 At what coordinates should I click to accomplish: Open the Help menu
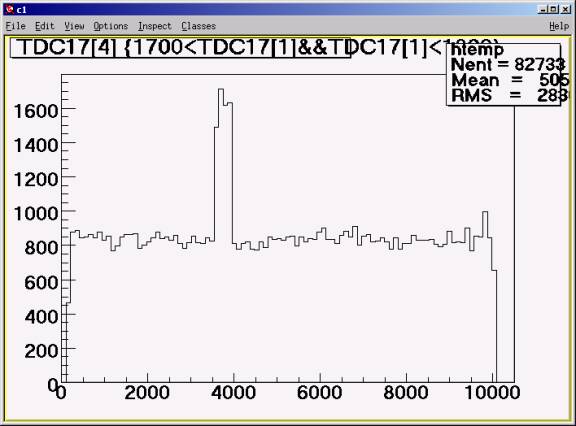click(559, 26)
